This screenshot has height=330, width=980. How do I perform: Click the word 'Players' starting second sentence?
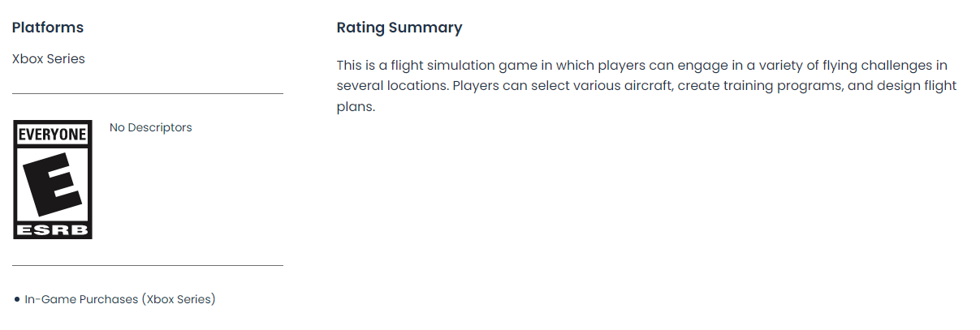tap(473, 86)
